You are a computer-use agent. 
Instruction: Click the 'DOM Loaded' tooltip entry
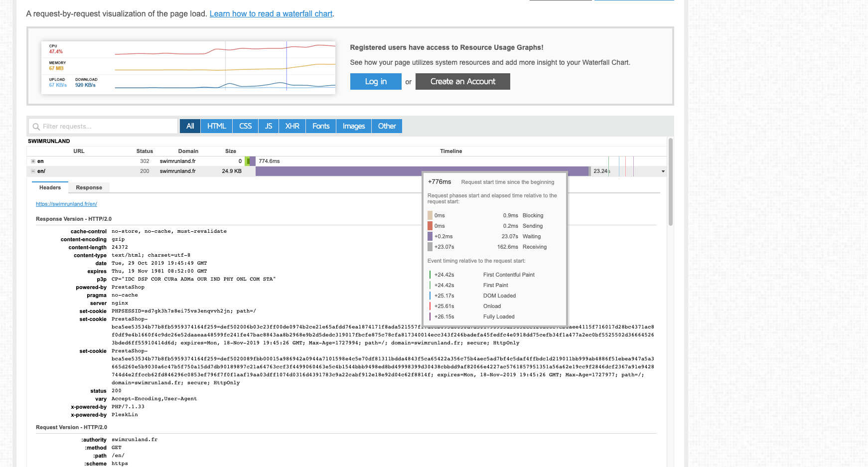click(499, 296)
